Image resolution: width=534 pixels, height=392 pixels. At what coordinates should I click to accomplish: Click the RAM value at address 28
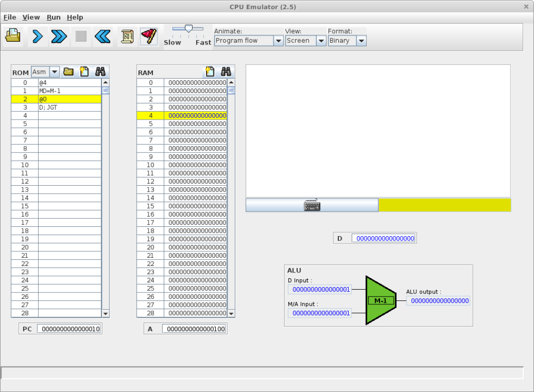point(196,313)
